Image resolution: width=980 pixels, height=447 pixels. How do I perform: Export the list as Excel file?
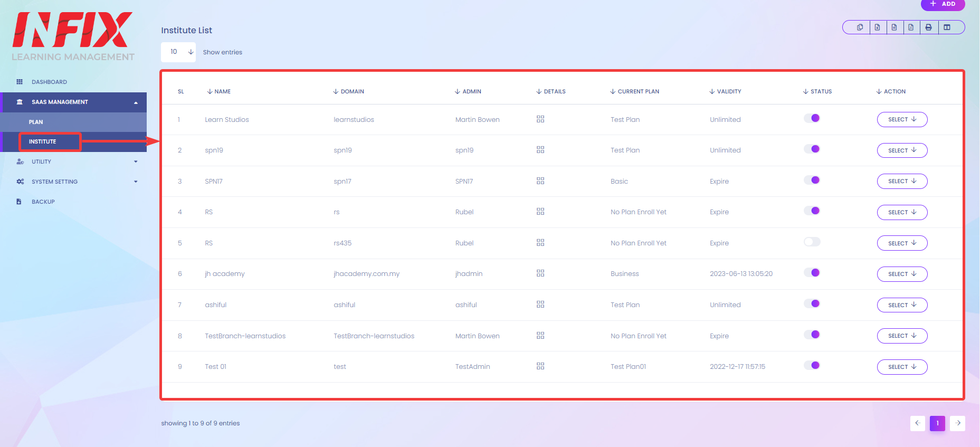pyautogui.click(x=877, y=27)
